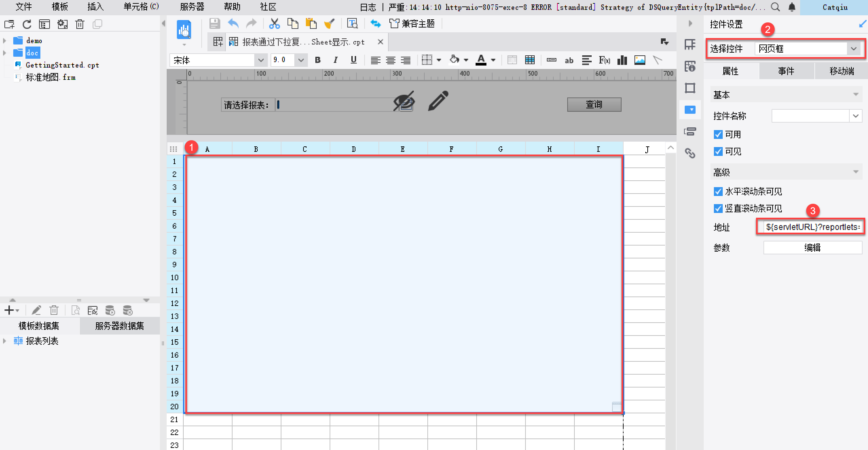
Task: Click the insert formula F(x) icon
Action: tap(604, 60)
